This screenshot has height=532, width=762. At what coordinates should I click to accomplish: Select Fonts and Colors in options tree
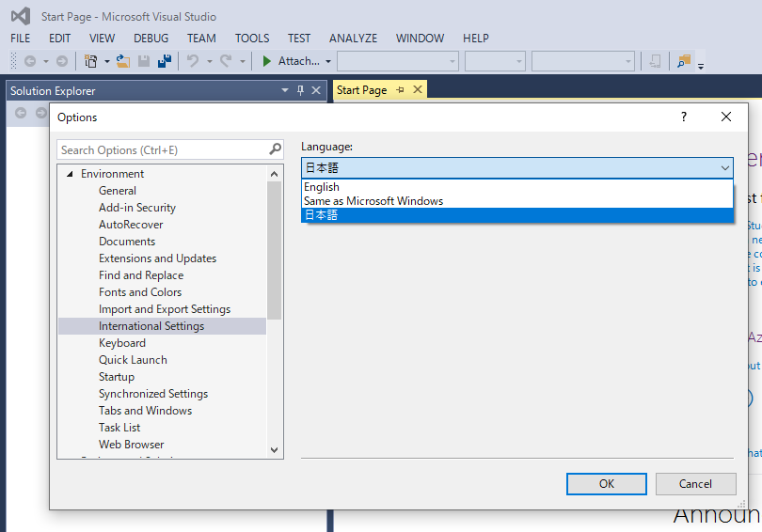[140, 292]
